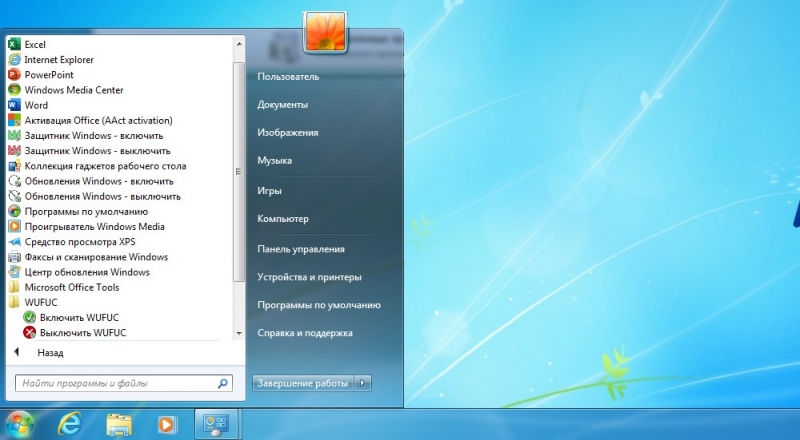This screenshot has height=440, width=800.
Task: Open Справка и поддержка
Action: pos(305,333)
